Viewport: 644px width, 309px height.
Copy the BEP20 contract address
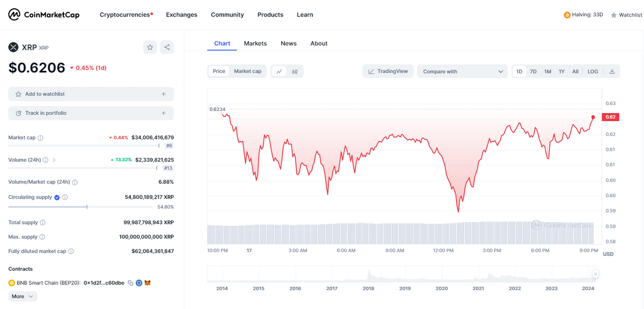(130, 283)
